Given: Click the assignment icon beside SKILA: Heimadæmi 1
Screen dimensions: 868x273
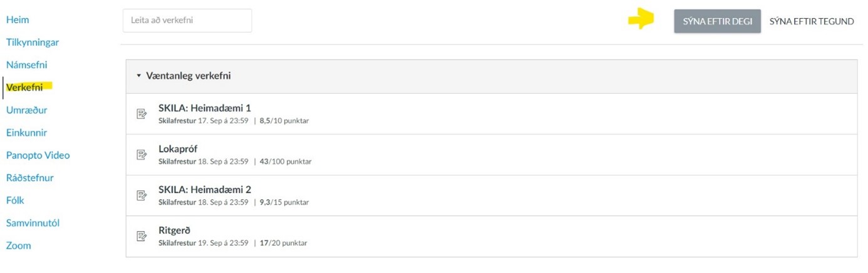Looking at the screenshot, I should [142, 113].
